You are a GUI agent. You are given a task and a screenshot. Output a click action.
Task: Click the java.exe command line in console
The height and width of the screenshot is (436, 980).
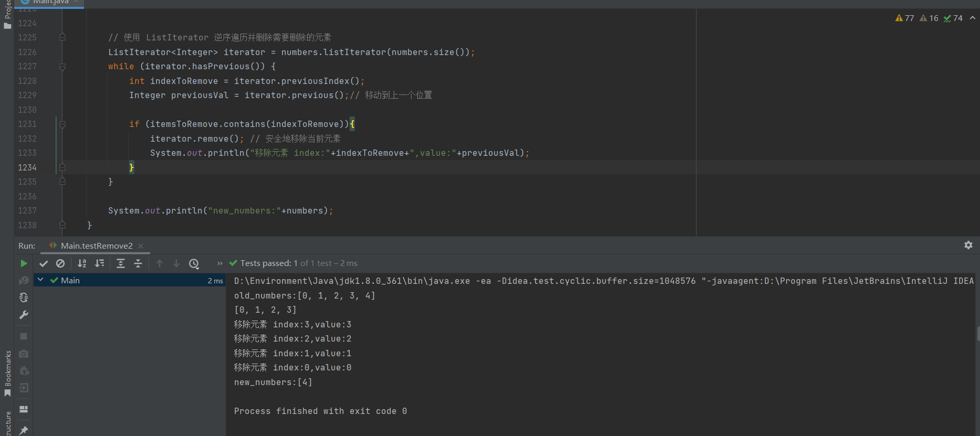(604, 281)
